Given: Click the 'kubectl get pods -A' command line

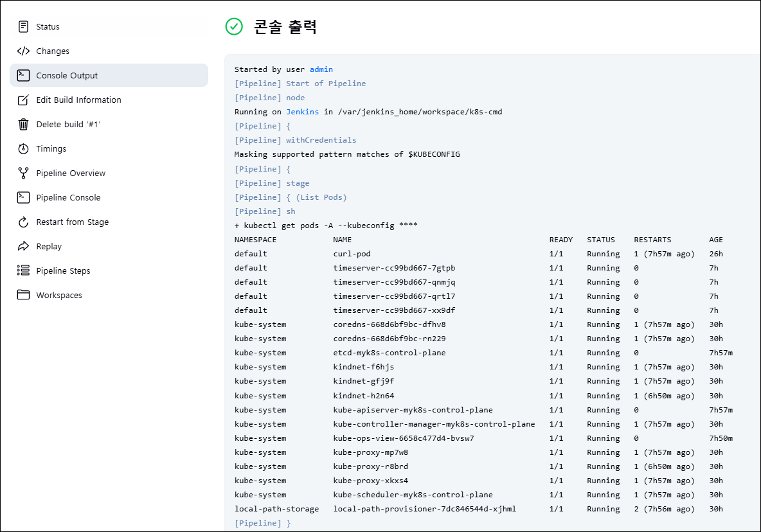Looking at the screenshot, I should pyautogui.click(x=326, y=225).
